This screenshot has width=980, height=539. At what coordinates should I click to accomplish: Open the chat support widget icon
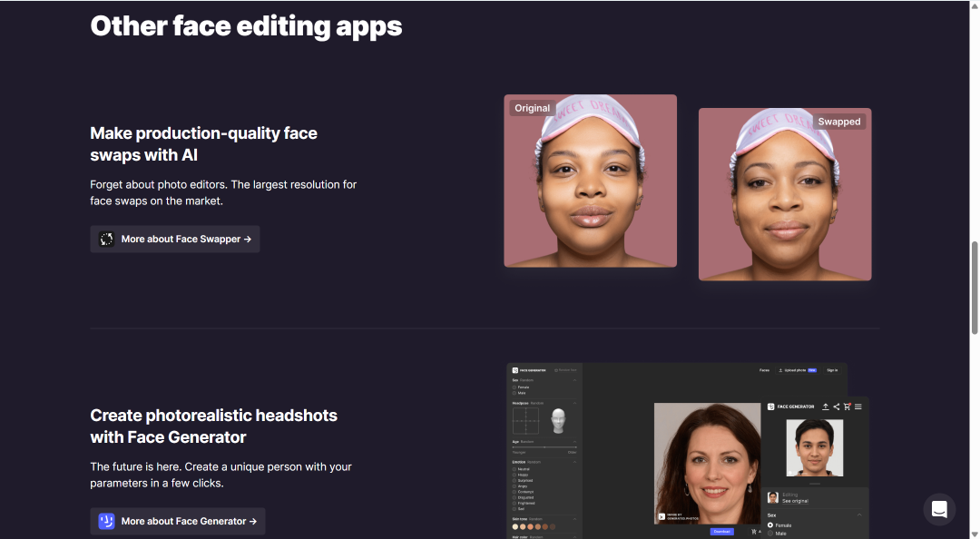(939, 509)
